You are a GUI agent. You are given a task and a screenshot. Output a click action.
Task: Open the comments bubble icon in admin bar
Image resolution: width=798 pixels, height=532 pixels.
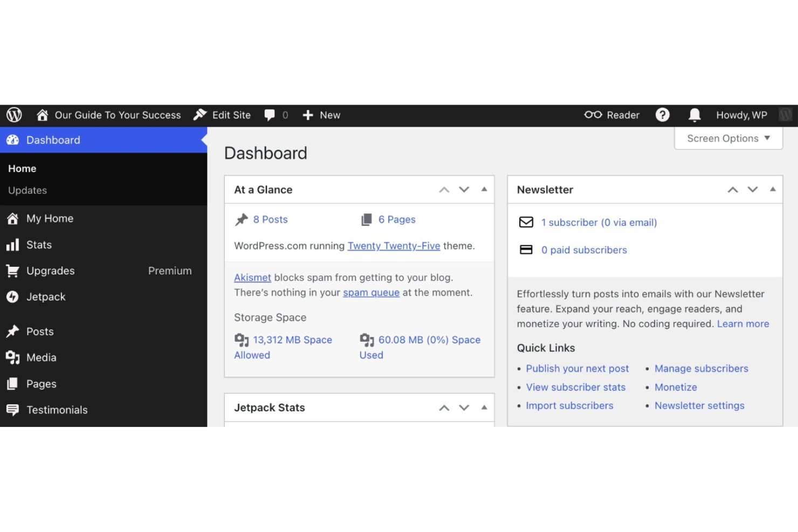[x=270, y=115]
